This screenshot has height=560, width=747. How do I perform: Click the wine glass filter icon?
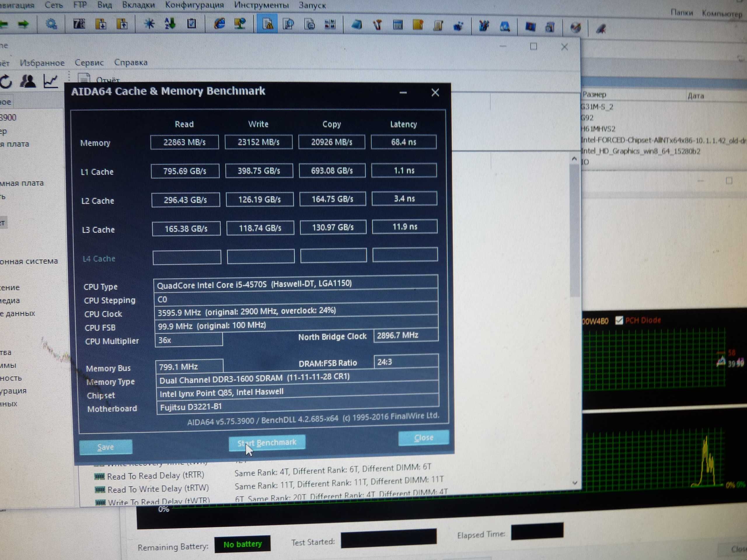pos(378,25)
